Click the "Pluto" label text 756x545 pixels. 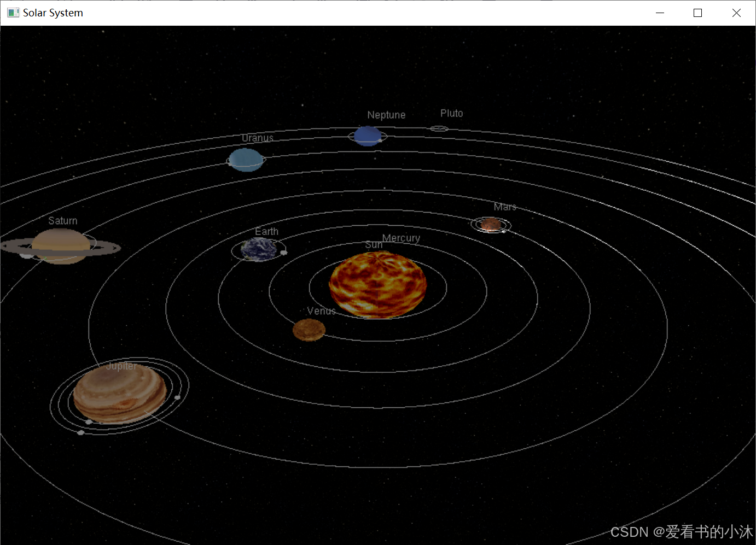click(x=451, y=113)
